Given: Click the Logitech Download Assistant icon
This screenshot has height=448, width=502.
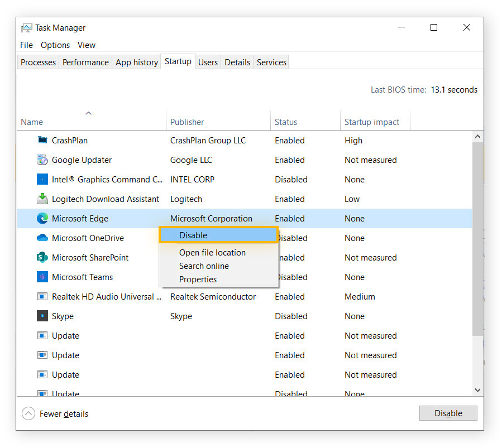Looking at the screenshot, I should point(42,199).
